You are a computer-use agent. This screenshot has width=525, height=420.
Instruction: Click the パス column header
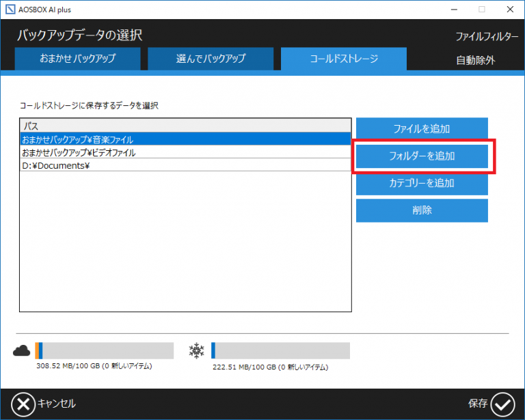click(x=185, y=126)
